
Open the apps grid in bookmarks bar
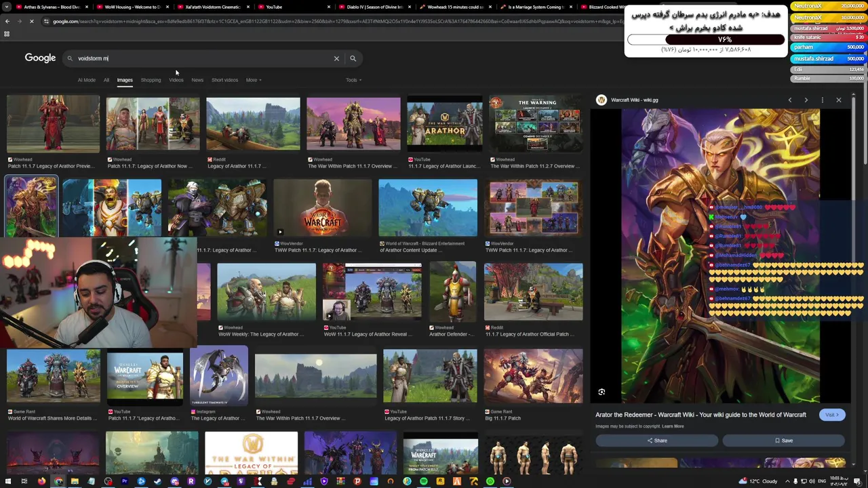click(x=7, y=33)
